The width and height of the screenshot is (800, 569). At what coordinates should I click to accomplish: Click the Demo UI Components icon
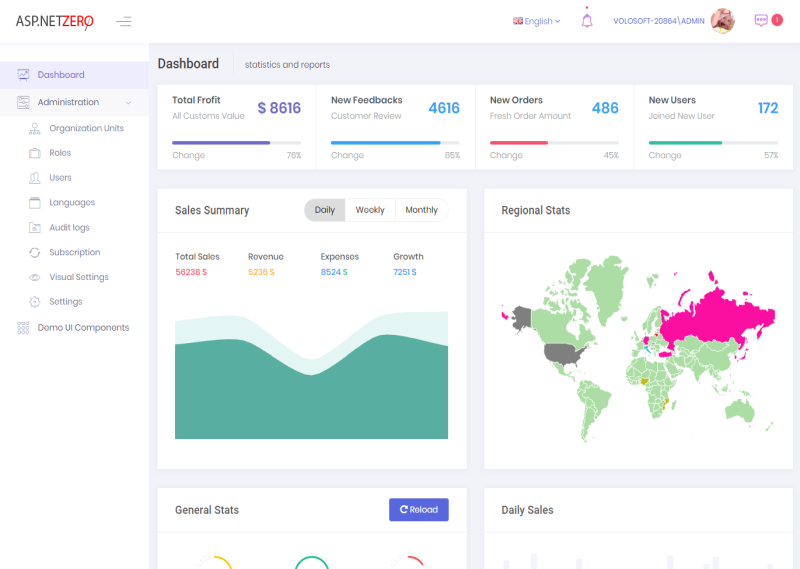23,328
